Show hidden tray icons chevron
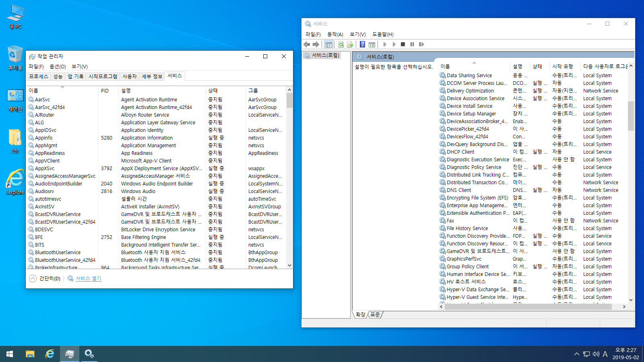The height and width of the screenshot is (362, 644). click(x=576, y=354)
